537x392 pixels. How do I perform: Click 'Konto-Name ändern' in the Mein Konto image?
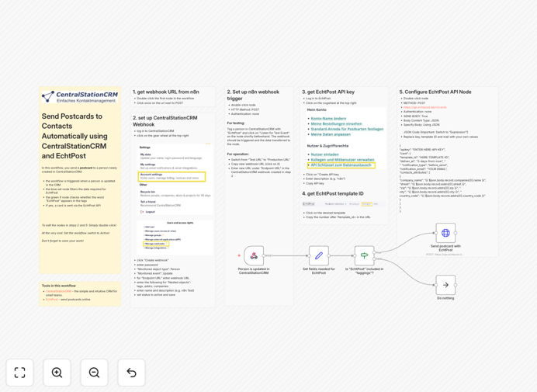[328, 119]
